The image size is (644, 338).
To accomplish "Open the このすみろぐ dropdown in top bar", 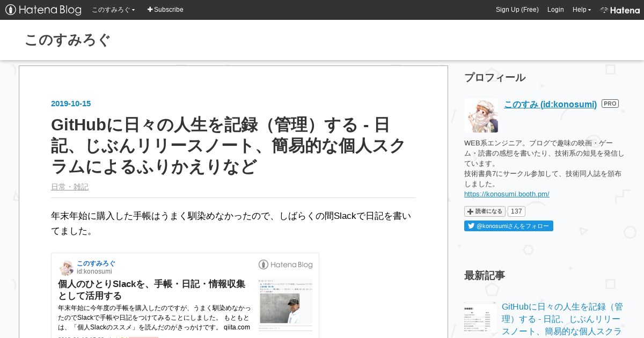I will tap(113, 10).
